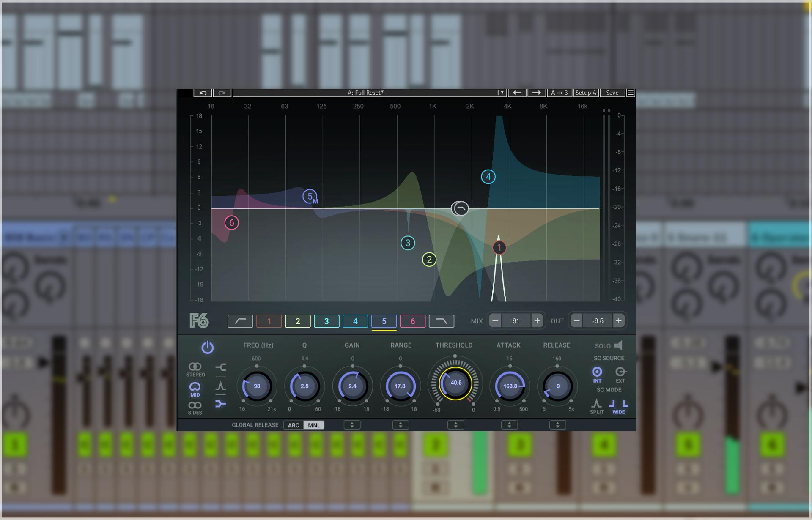Select band 5 mid node on EQ graph
This screenshot has height=520, width=812.
point(310,197)
